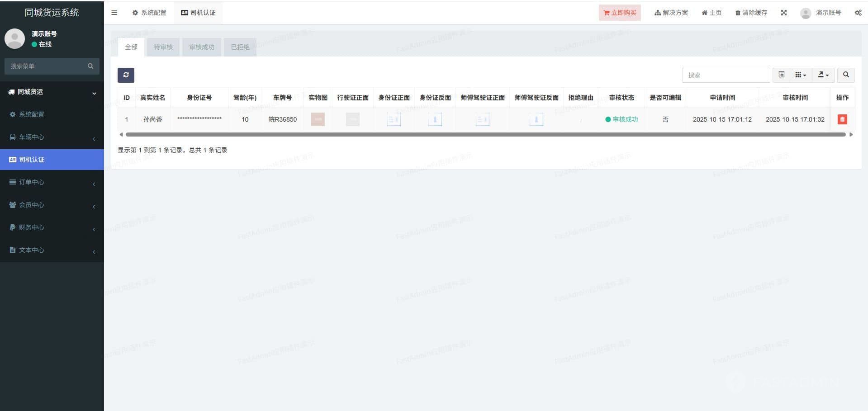This screenshot has width=868, height=411.
Task: Click the 拒绝理由 column header
Action: (581, 98)
